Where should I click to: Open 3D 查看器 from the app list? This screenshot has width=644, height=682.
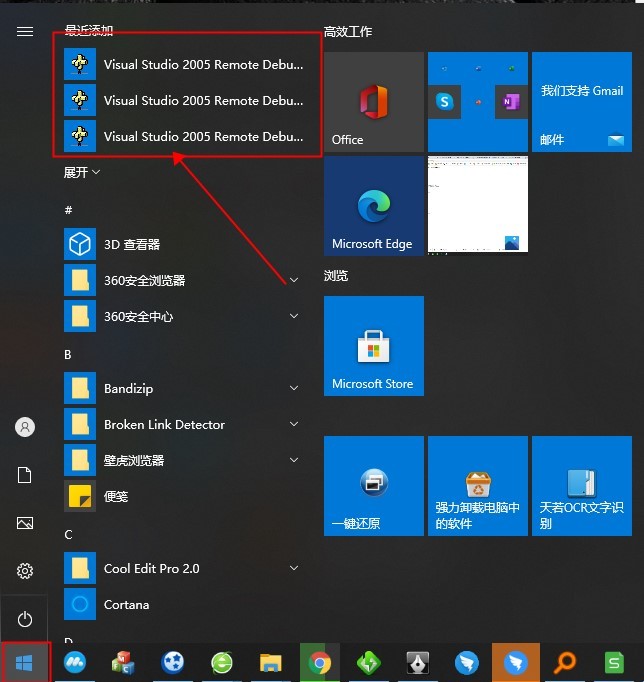point(132,244)
